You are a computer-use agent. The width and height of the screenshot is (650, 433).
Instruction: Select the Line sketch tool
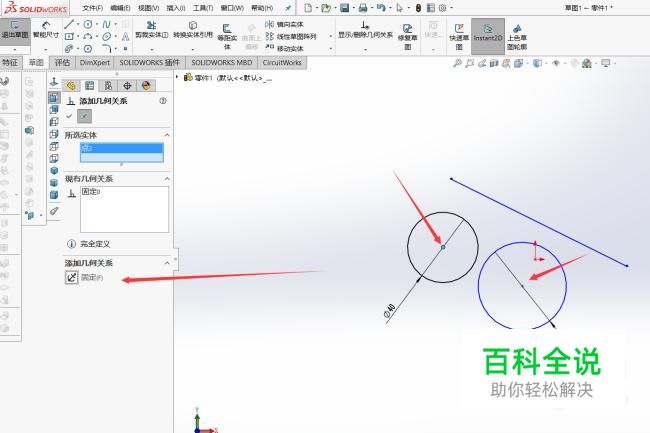[69, 24]
